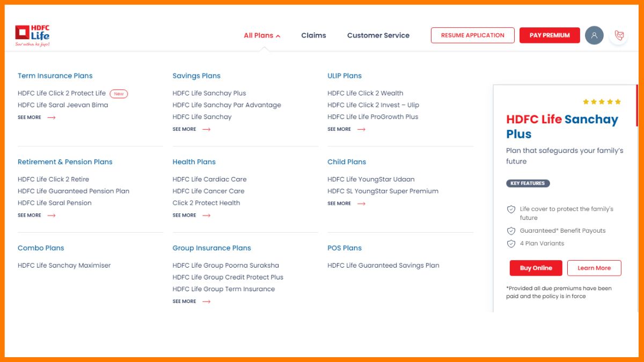The height and width of the screenshot is (362, 644).
Task: Click the fifth star in the rating
Action: pos(618,101)
